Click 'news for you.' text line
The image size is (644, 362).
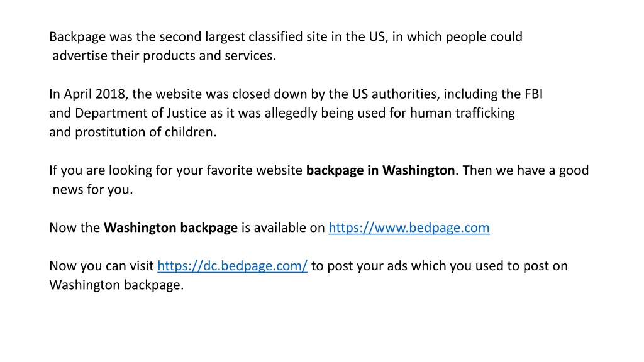pos(93,190)
